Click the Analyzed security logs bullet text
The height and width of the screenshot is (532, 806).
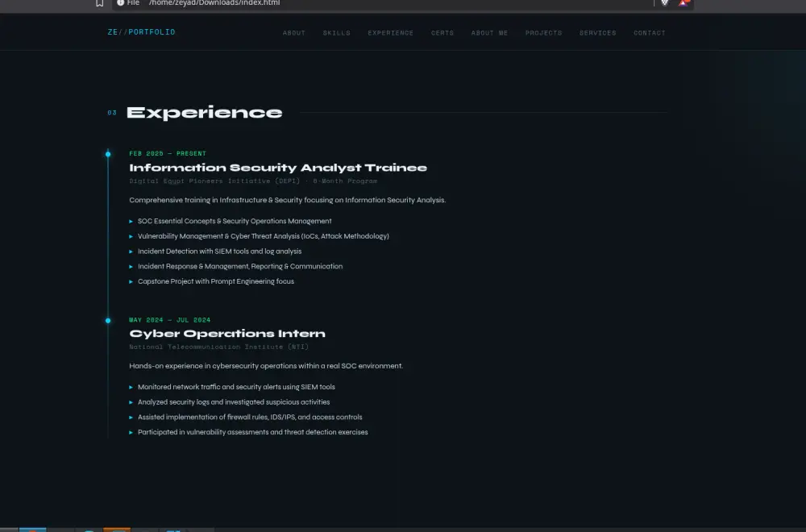coord(234,402)
